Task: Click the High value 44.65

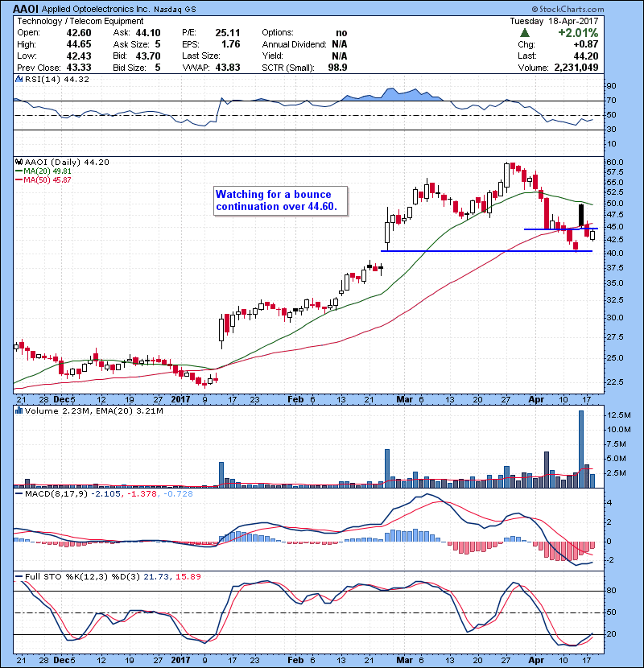Action: pos(79,44)
